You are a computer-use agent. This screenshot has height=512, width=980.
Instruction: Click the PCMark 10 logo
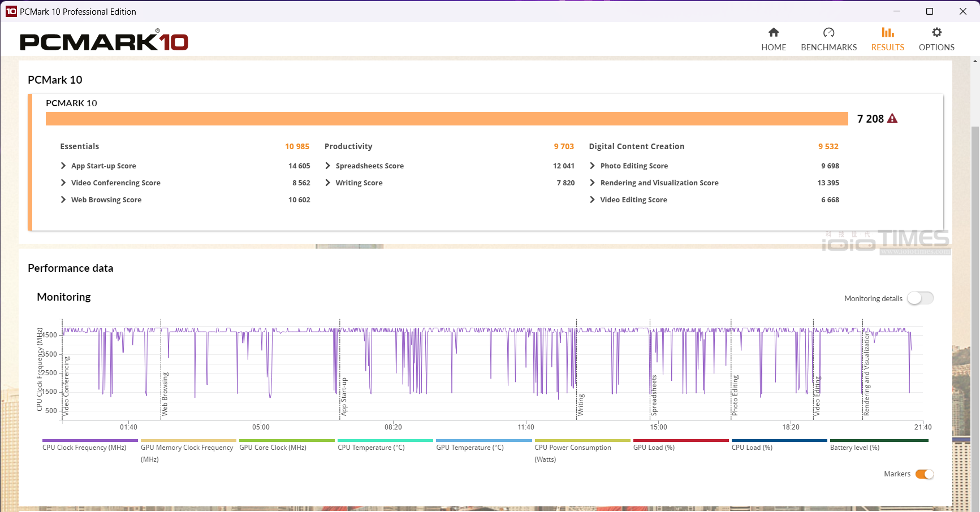point(104,41)
